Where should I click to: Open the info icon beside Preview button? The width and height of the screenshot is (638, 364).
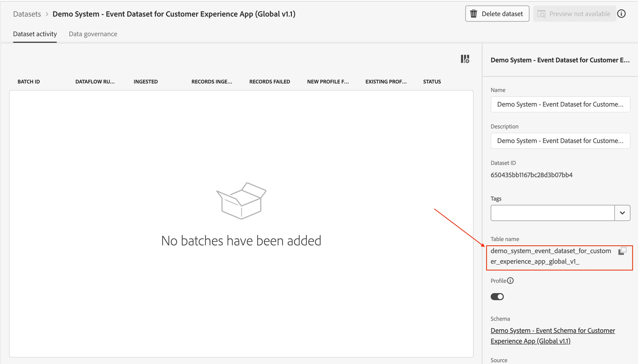click(621, 14)
